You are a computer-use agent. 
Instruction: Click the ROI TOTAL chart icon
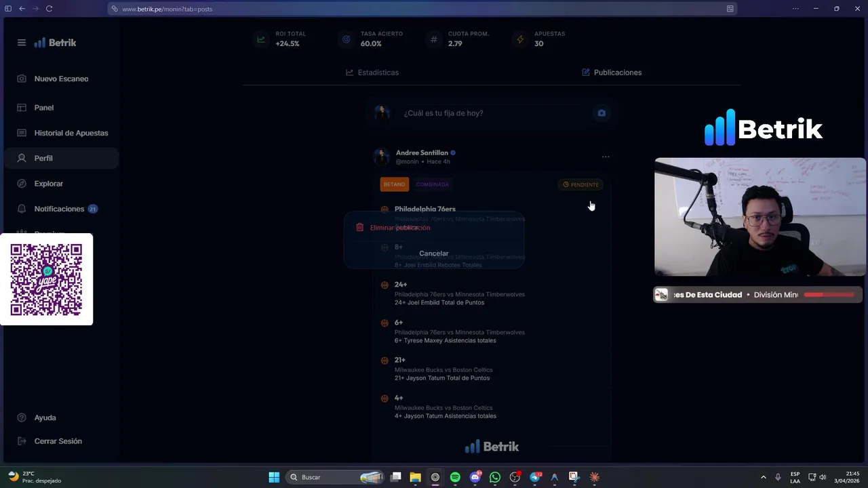[x=261, y=39]
